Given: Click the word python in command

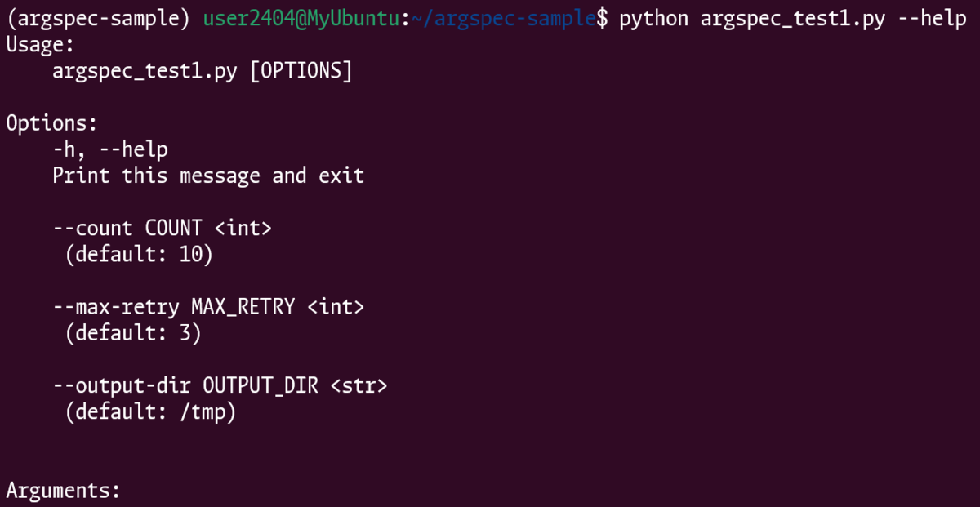Looking at the screenshot, I should point(653,19).
